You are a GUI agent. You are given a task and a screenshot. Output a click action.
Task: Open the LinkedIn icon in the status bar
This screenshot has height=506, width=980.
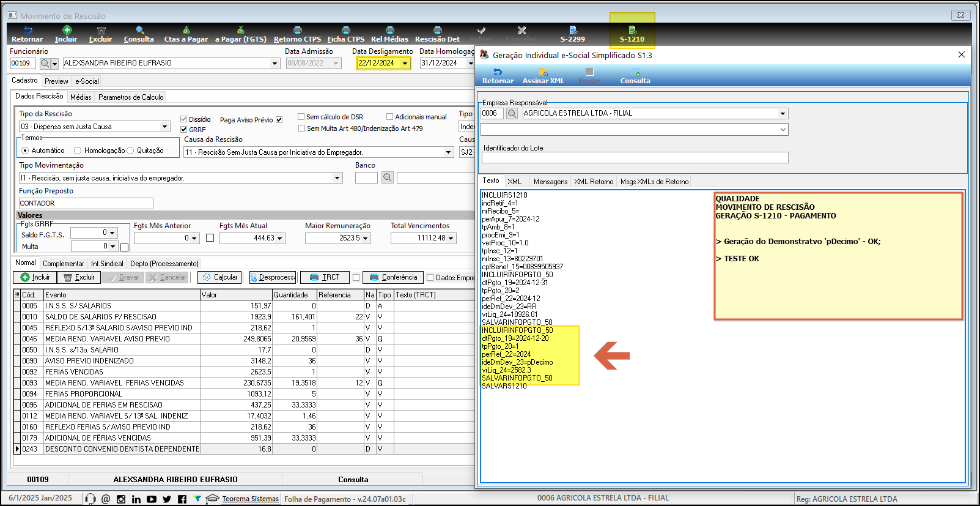pyautogui.click(x=136, y=499)
